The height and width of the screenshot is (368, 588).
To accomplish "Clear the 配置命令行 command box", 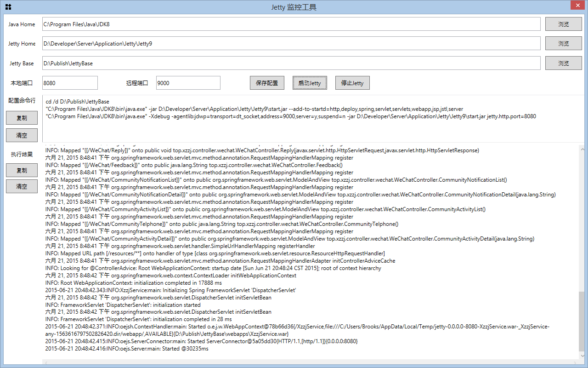I will 22,135.
